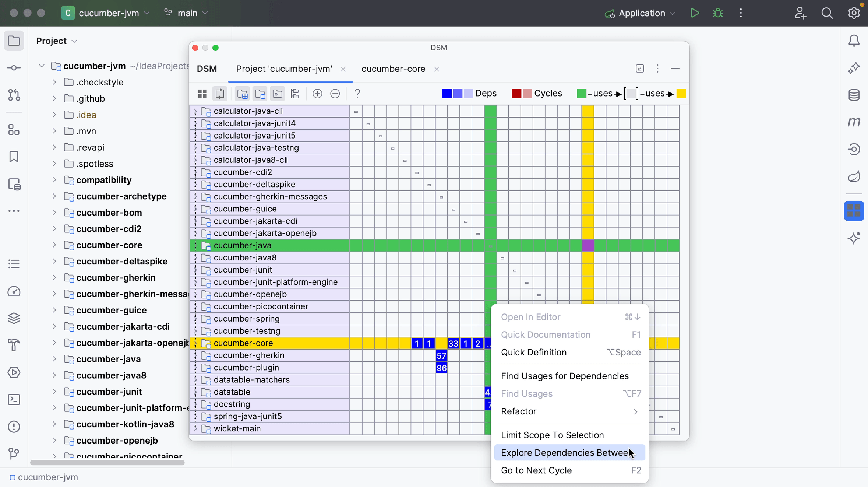Open Notifications bell icon
The image size is (868, 487).
[854, 41]
